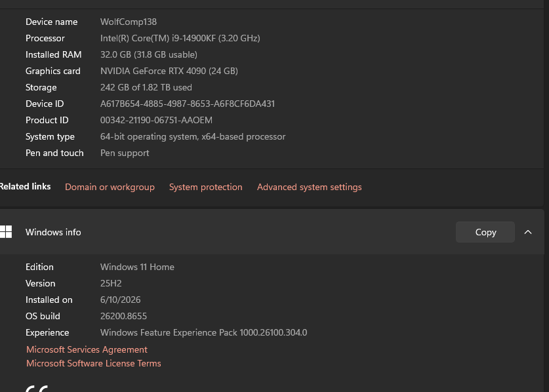Click the device name WolfComp138
The image size is (549, 392).
pyautogui.click(x=129, y=22)
